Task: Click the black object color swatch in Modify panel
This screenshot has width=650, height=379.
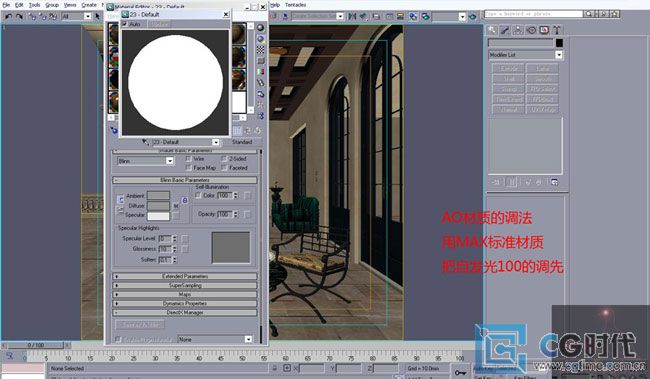Action: pyautogui.click(x=559, y=43)
